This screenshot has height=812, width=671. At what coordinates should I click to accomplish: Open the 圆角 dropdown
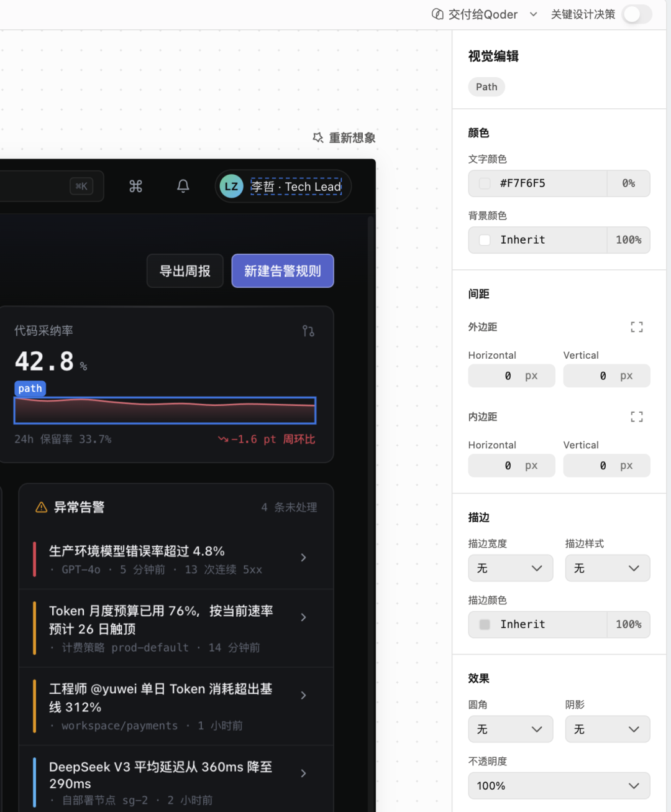(x=511, y=729)
